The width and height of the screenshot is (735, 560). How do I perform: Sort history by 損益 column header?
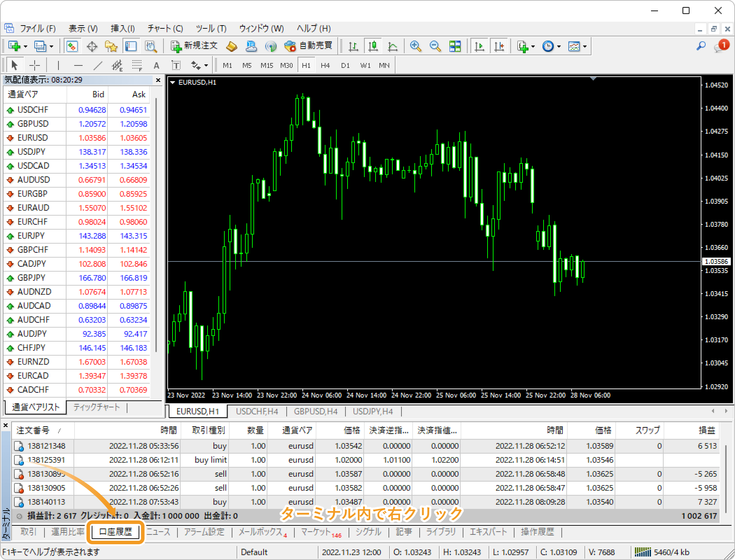coord(692,430)
